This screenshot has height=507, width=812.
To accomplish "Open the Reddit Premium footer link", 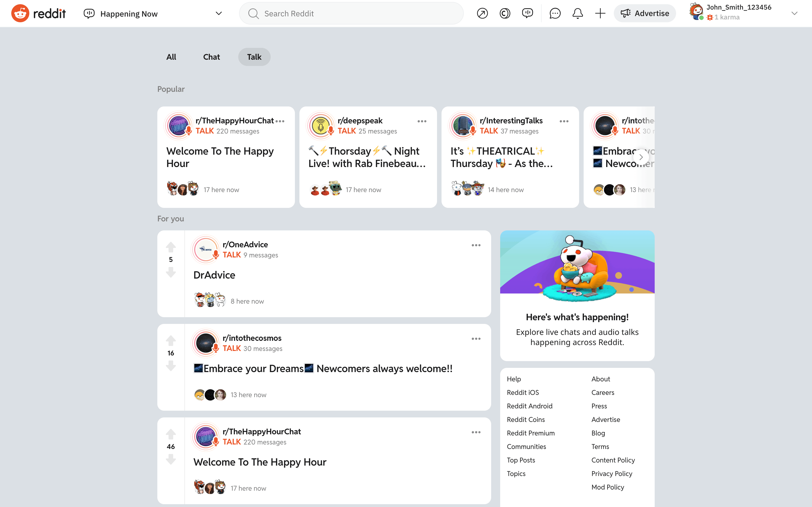I will point(531,433).
